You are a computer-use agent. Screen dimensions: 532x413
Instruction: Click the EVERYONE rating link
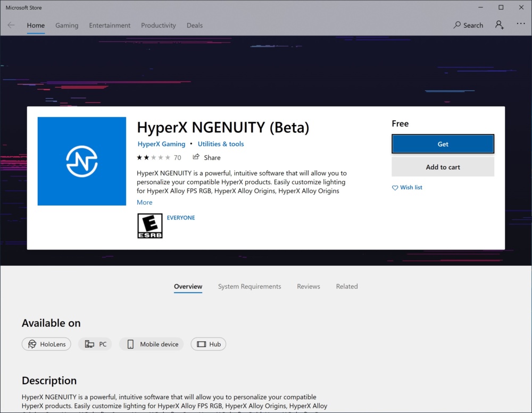point(181,218)
